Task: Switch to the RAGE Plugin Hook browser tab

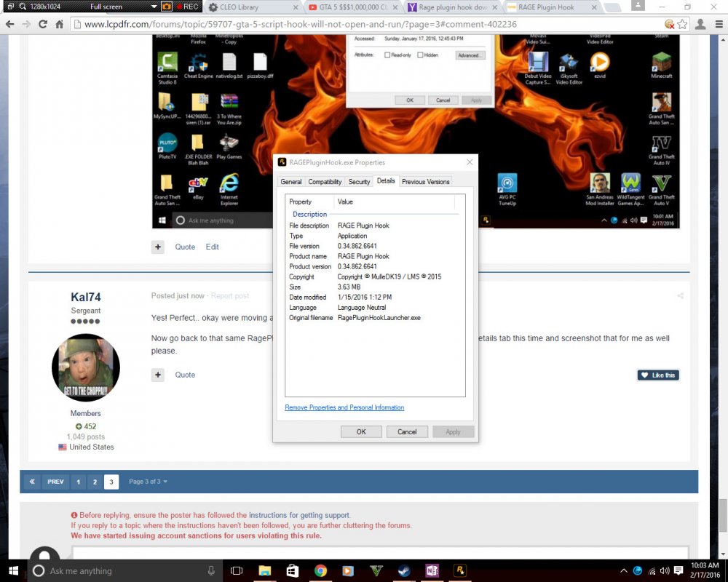Action: [x=552, y=7]
